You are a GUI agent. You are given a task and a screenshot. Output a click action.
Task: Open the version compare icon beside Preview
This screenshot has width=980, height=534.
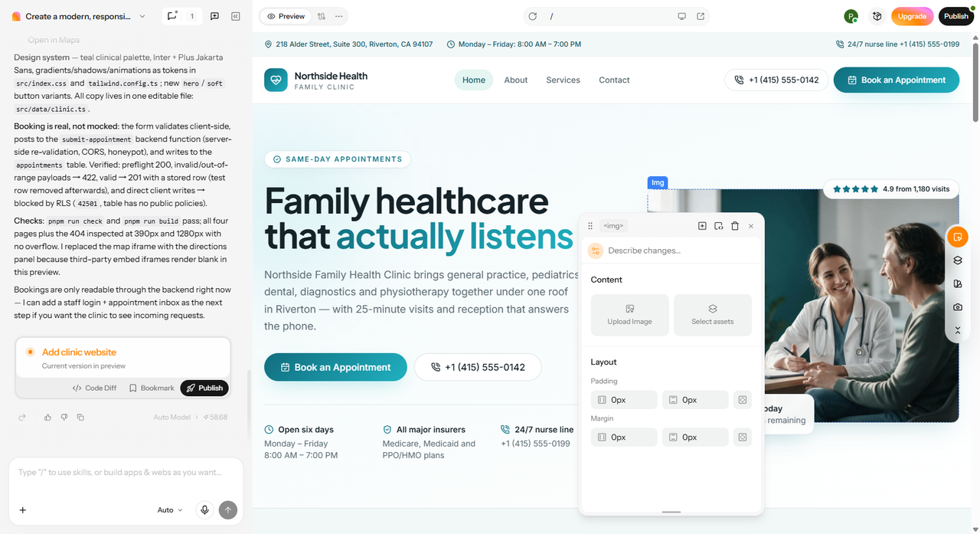click(x=322, y=16)
